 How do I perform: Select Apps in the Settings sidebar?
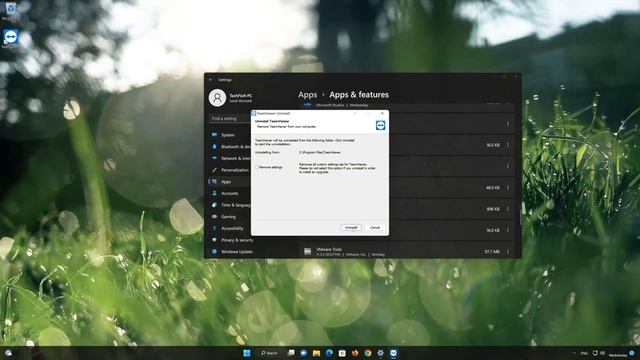coord(230,182)
